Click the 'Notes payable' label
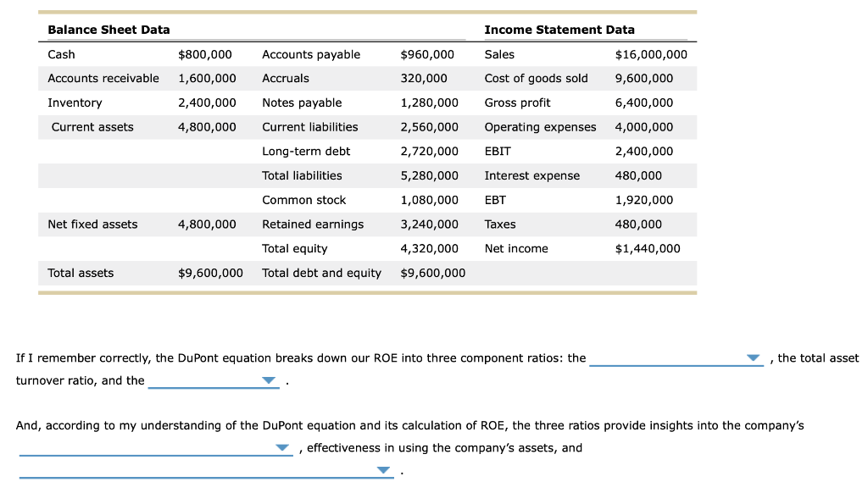The height and width of the screenshot is (493, 868). coord(302,102)
